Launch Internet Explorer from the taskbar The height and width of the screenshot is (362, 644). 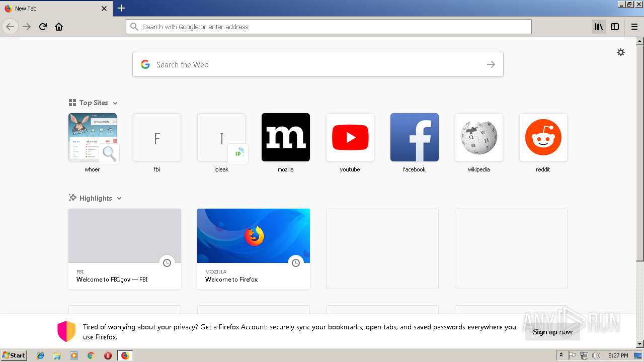pos(40,355)
